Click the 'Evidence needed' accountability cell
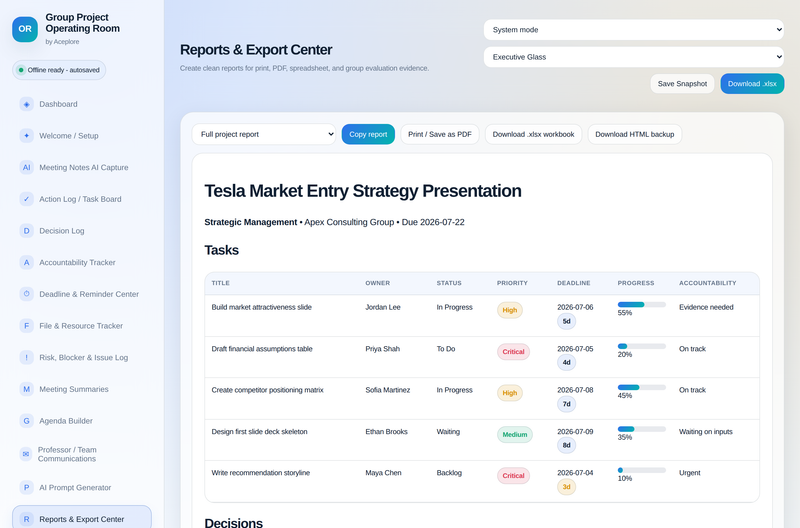This screenshot has width=800, height=528. [706, 307]
